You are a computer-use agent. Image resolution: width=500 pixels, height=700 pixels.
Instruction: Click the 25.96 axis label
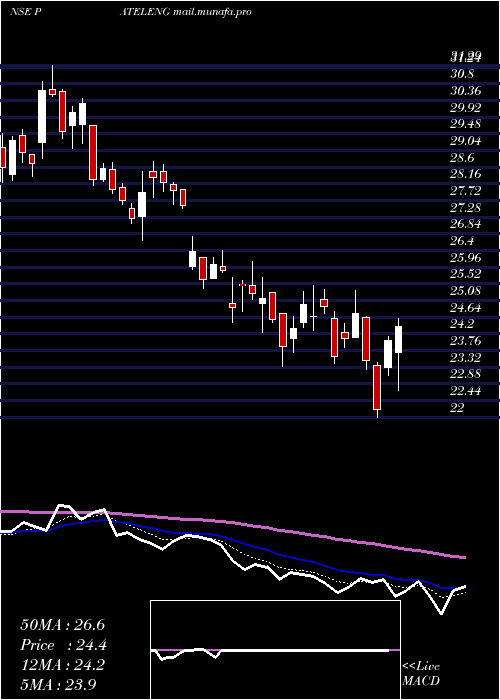[x=466, y=258]
